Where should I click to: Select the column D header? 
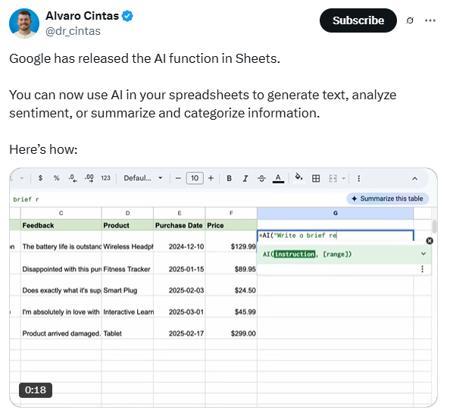pos(128,213)
